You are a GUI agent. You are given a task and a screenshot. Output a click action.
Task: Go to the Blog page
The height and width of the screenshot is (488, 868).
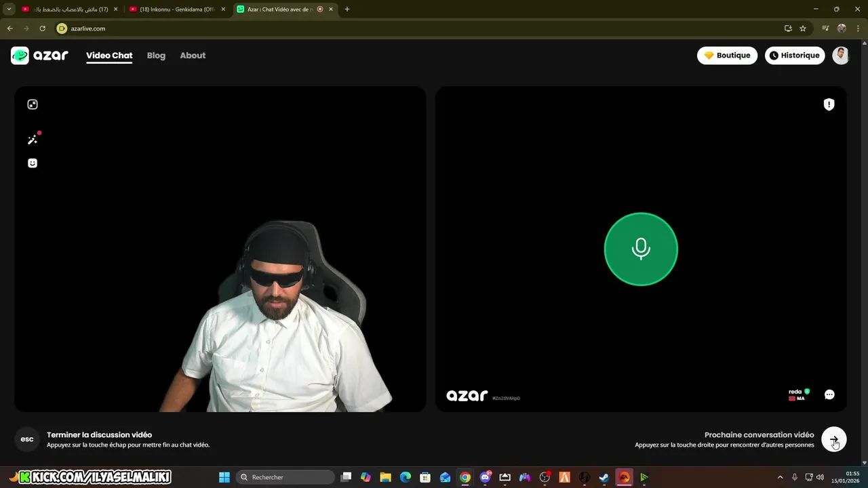click(x=156, y=56)
